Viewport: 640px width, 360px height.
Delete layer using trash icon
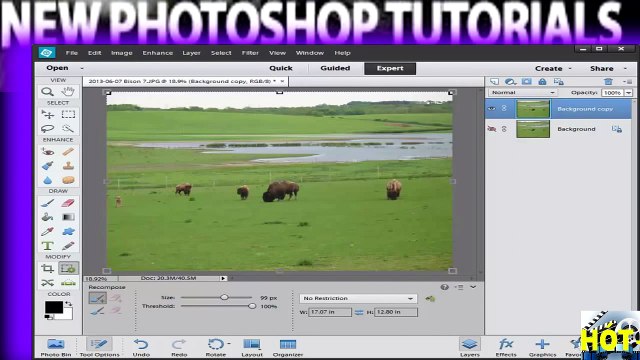click(x=608, y=82)
